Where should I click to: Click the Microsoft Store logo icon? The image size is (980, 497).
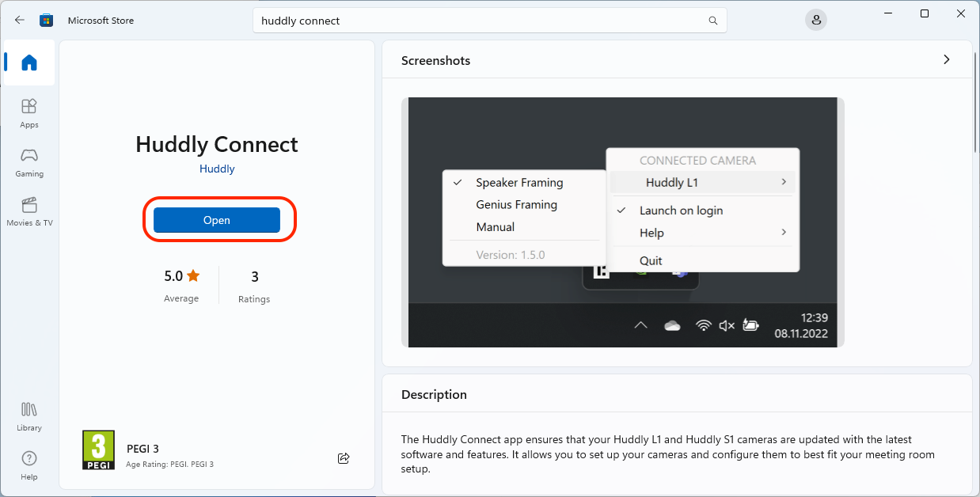[47, 21]
